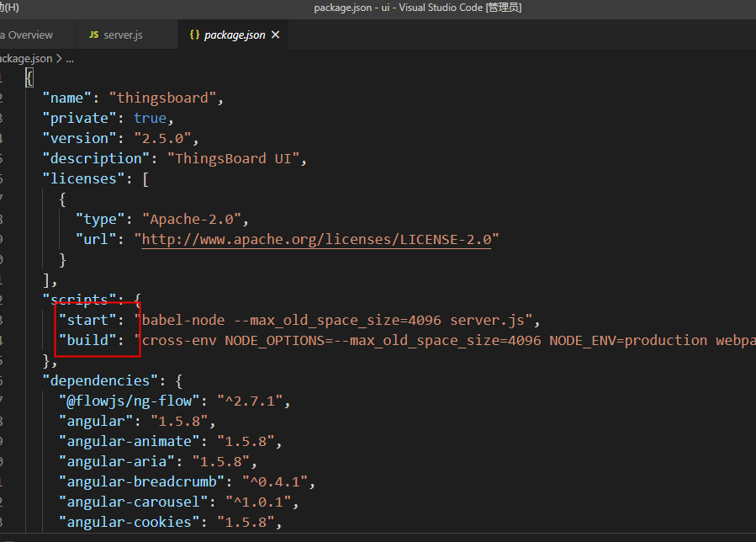756x542 pixels.
Task: Click the "licenses" key
Action: (x=84, y=179)
